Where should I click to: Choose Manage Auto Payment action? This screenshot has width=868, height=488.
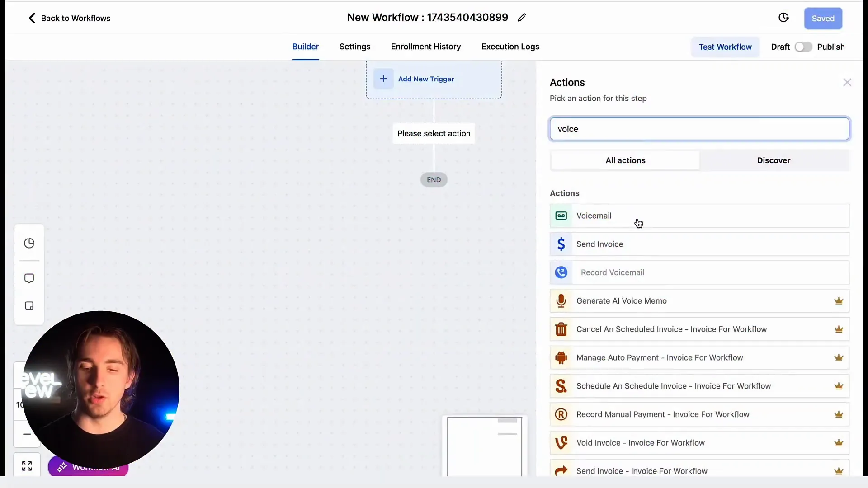(699, 358)
